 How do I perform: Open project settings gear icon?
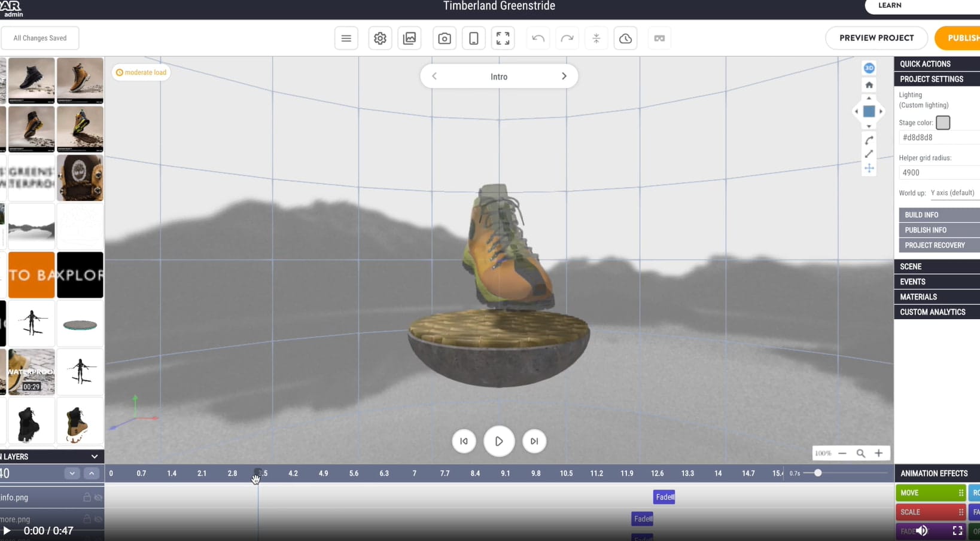pos(380,38)
